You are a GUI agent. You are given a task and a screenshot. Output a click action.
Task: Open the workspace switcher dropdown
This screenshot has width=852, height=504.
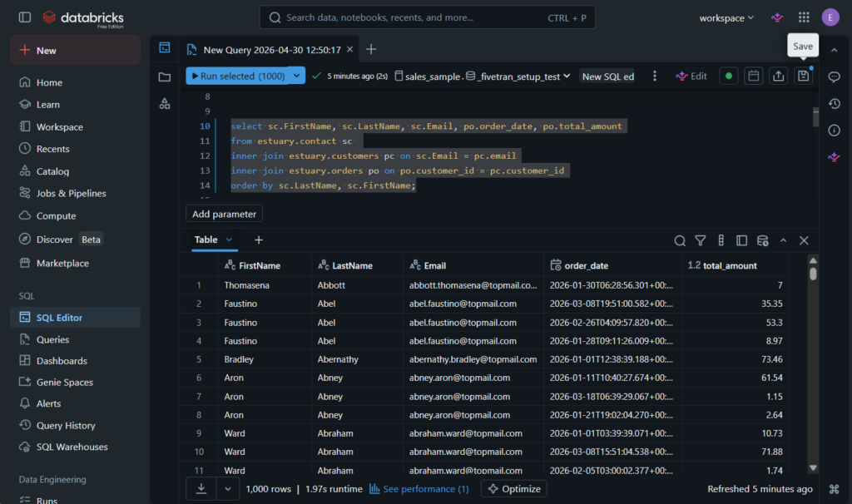point(726,18)
